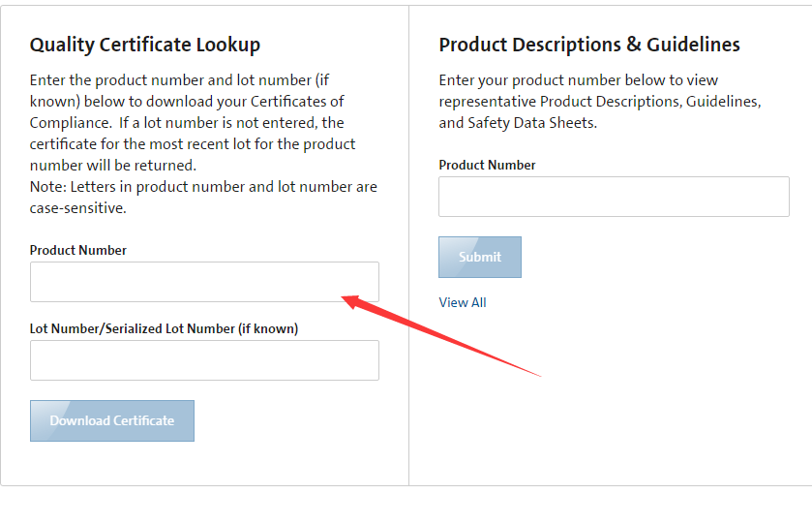Image resolution: width=812 pixels, height=525 pixels.
Task: Click the Product Number label above the Submit button
Action: pos(487,166)
